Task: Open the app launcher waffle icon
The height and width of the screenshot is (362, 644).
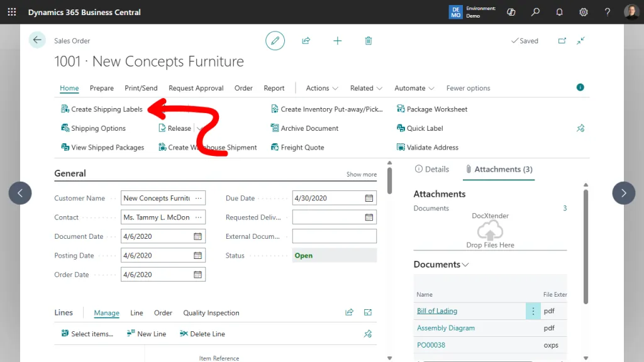Action: click(12, 12)
